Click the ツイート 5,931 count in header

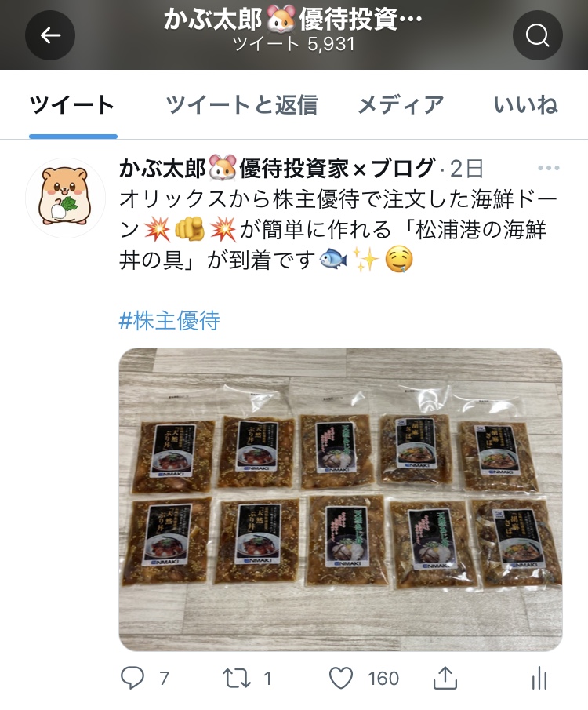[293, 45]
